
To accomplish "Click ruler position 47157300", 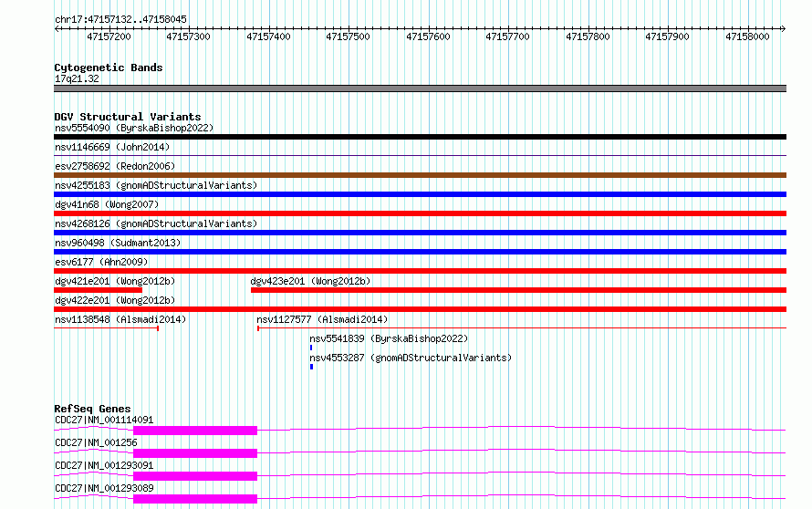I will click(189, 36).
